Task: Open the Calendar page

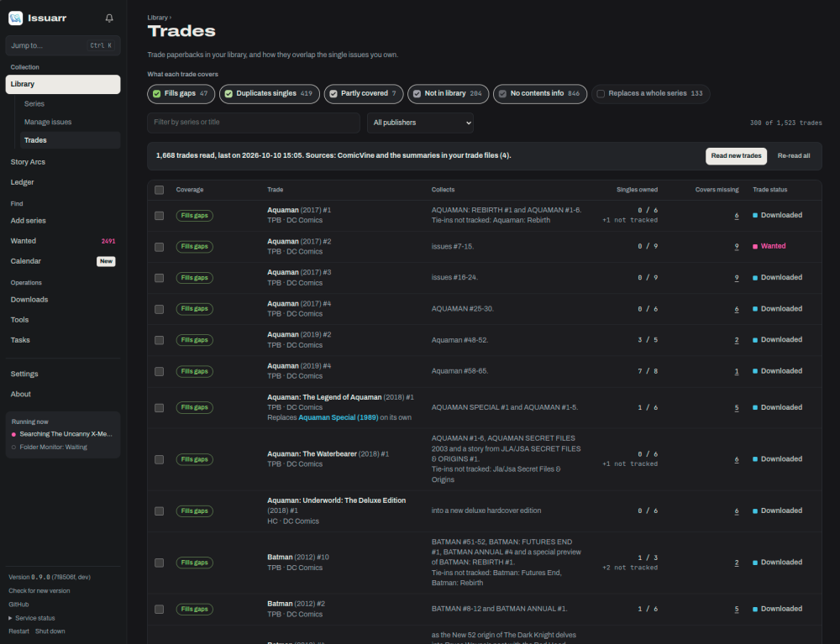Action: [x=63, y=261]
